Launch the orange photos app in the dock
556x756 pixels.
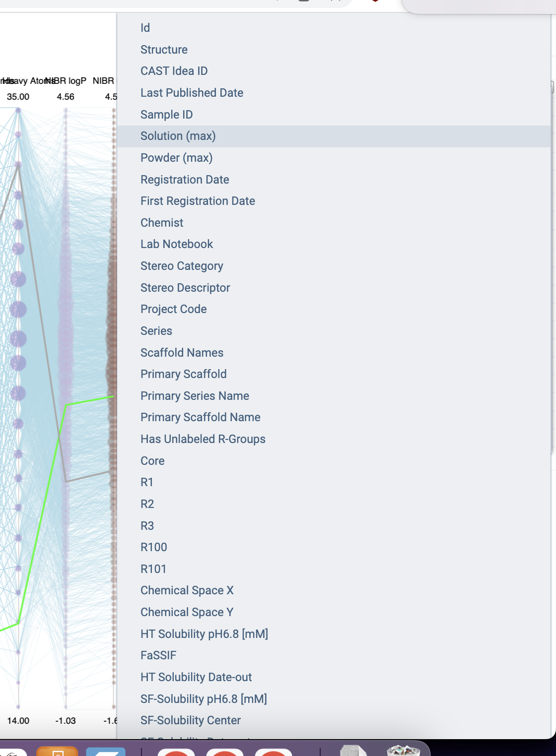pyautogui.click(x=57, y=750)
